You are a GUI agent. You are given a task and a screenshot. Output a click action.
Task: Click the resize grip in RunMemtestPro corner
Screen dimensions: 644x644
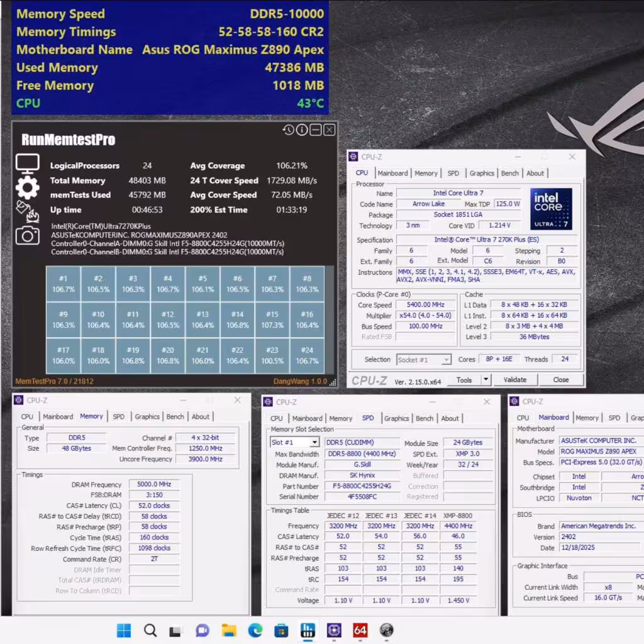click(333, 382)
